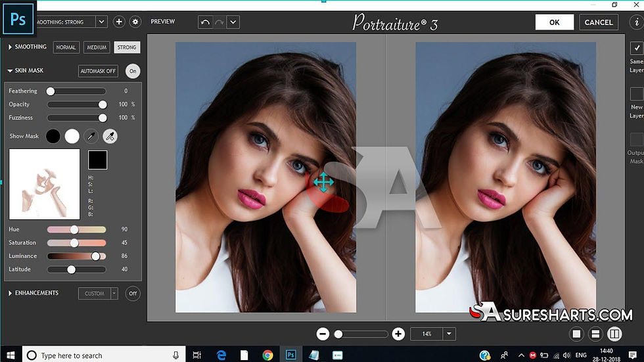The width and height of the screenshot is (644, 362).
Task: Switch to single preview view
Action: [x=577, y=334]
